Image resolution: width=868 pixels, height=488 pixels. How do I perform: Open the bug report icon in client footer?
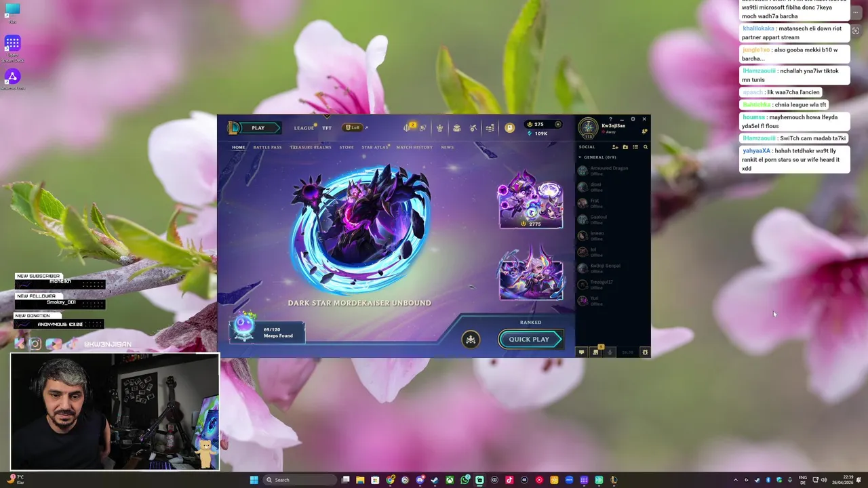coord(645,352)
